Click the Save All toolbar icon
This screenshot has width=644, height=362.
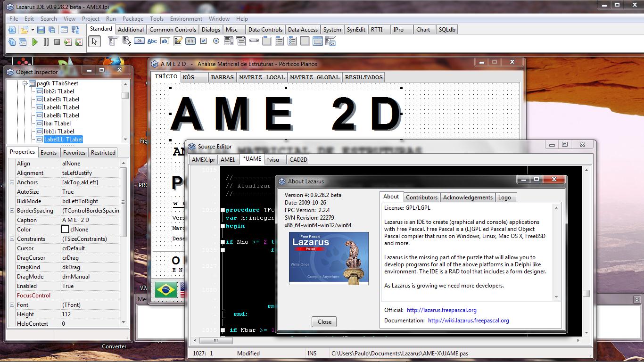(x=51, y=30)
